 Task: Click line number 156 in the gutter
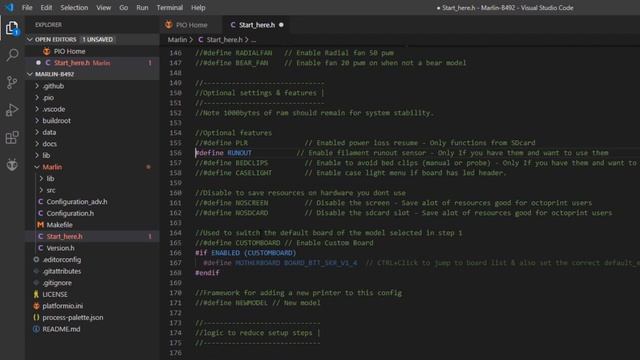tap(176, 153)
